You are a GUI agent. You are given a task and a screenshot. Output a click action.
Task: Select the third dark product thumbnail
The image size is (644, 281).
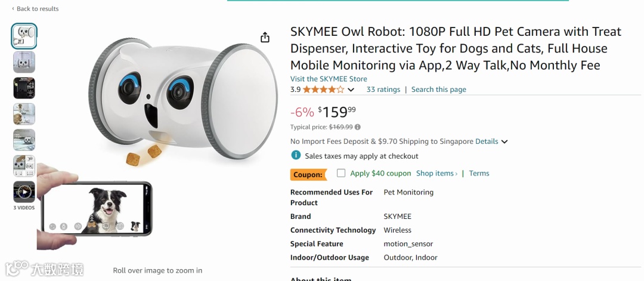24,88
